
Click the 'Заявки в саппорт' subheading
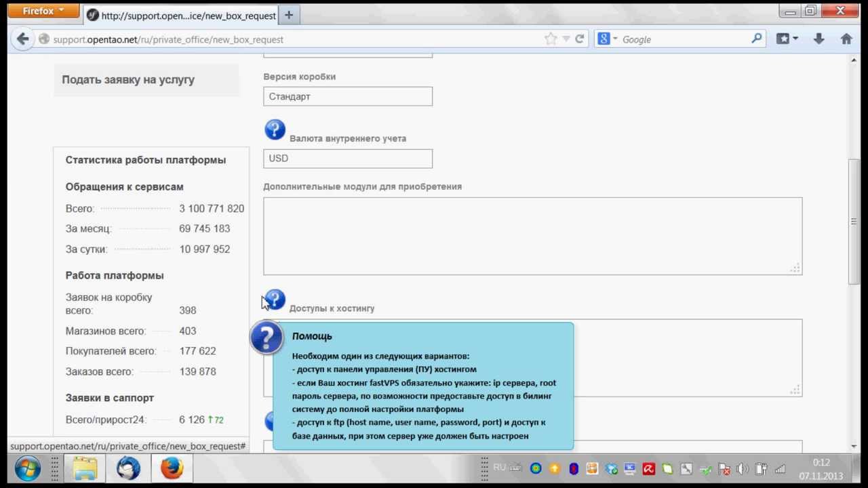110,398
